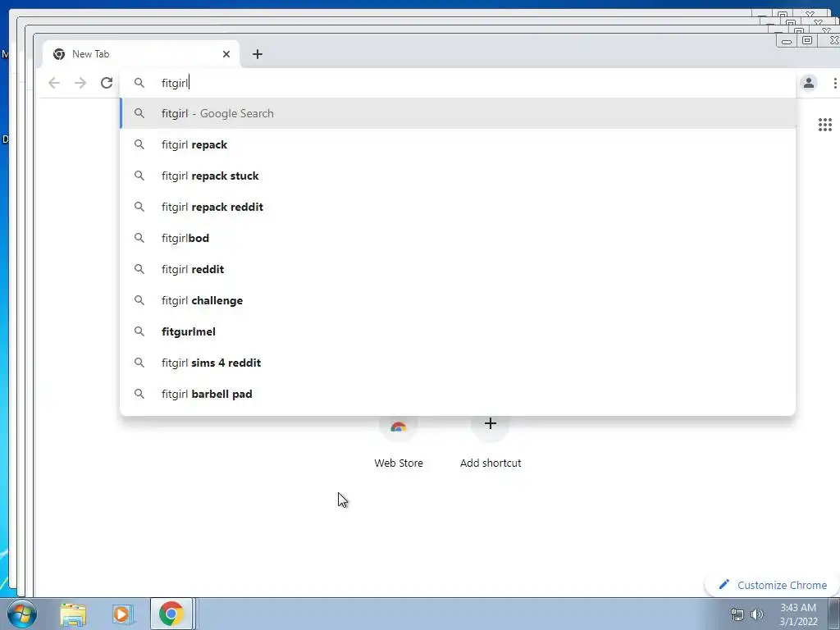840x630 pixels.
Task: Select the 'fitgirl barbell pad' suggestion
Action: coord(458,394)
